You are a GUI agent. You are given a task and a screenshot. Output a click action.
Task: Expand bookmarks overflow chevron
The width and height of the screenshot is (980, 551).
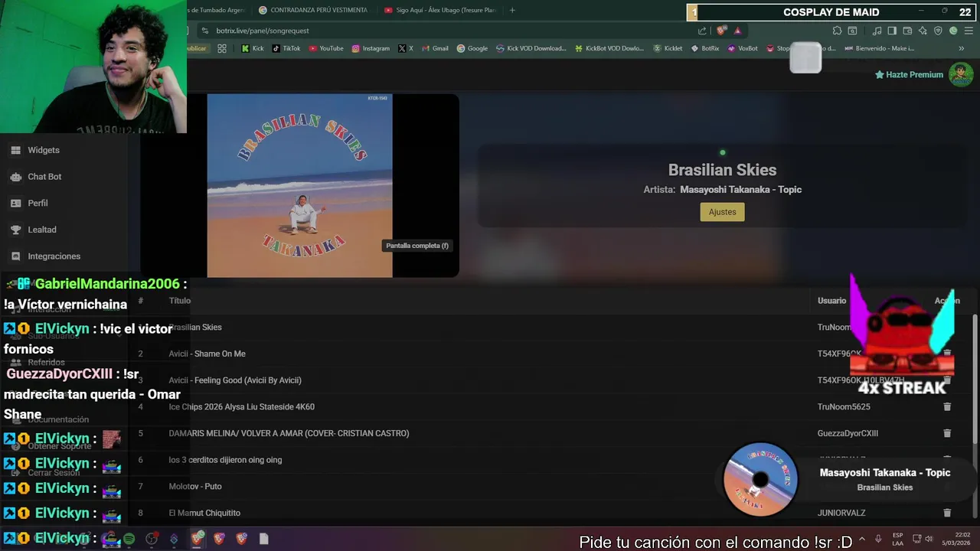(x=961, y=48)
